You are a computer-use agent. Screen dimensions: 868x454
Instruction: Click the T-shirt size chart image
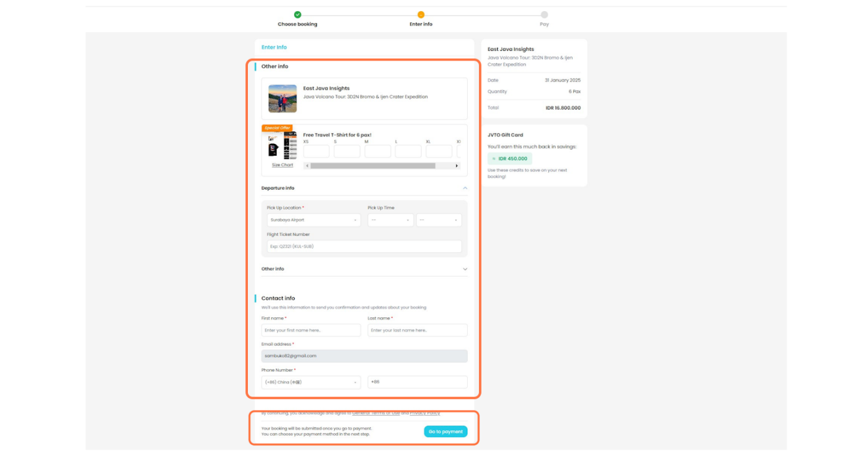click(x=282, y=146)
